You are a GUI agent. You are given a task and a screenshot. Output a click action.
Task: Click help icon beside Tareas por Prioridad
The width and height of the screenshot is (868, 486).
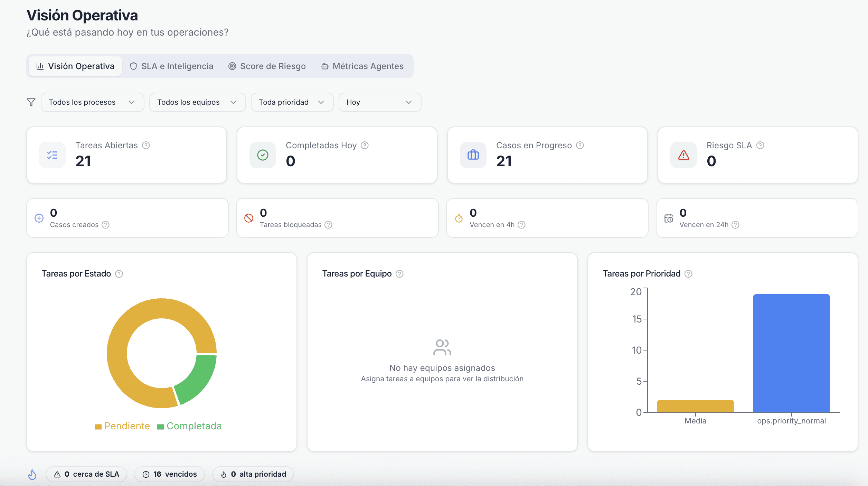pyautogui.click(x=688, y=274)
